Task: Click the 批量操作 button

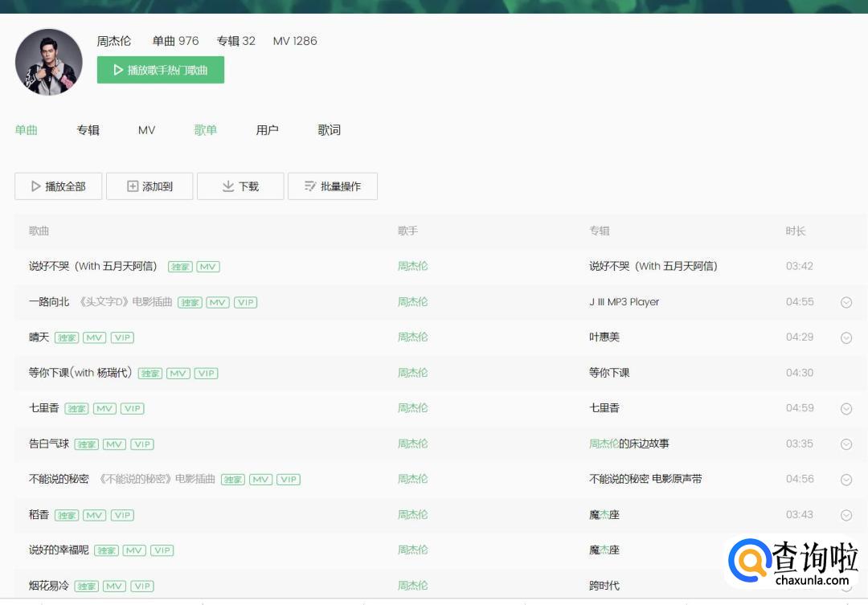Action: (x=333, y=186)
